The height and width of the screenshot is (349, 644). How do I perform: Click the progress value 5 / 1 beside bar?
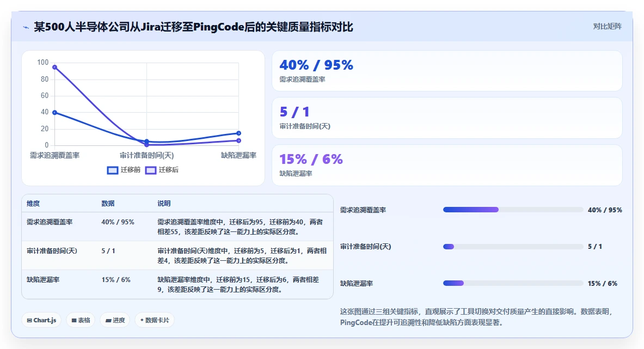[594, 247]
